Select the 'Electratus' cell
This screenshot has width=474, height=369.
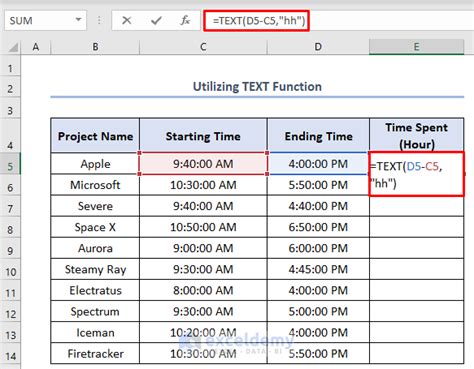(x=95, y=290)
